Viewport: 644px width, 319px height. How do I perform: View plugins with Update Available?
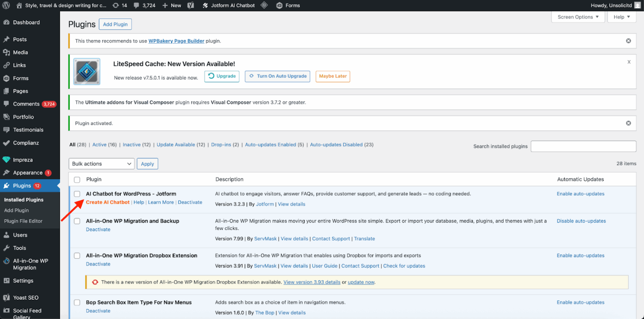(176, 144)
